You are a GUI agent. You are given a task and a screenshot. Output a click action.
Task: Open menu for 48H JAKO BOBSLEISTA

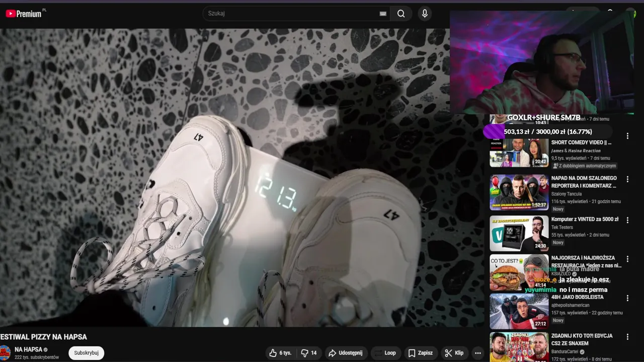coord(627,298)
